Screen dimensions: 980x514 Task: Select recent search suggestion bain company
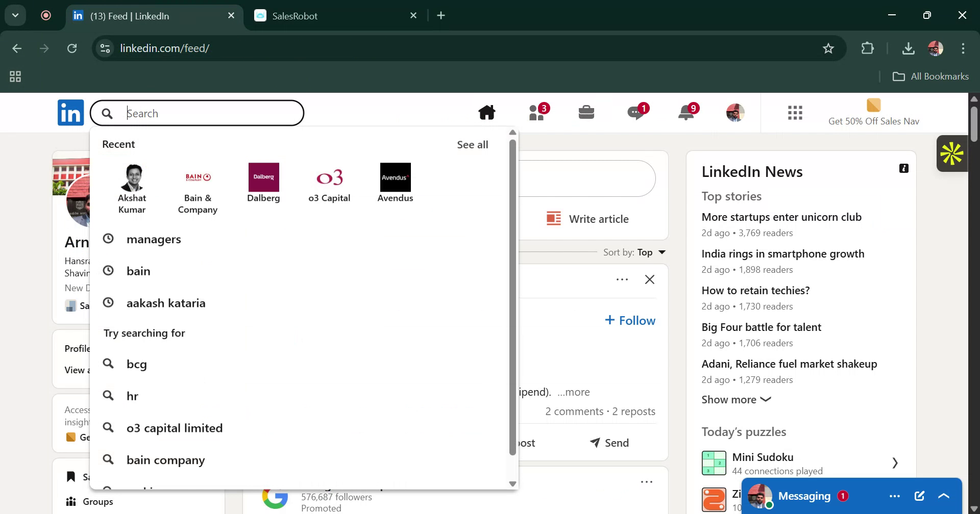(166, 459)
